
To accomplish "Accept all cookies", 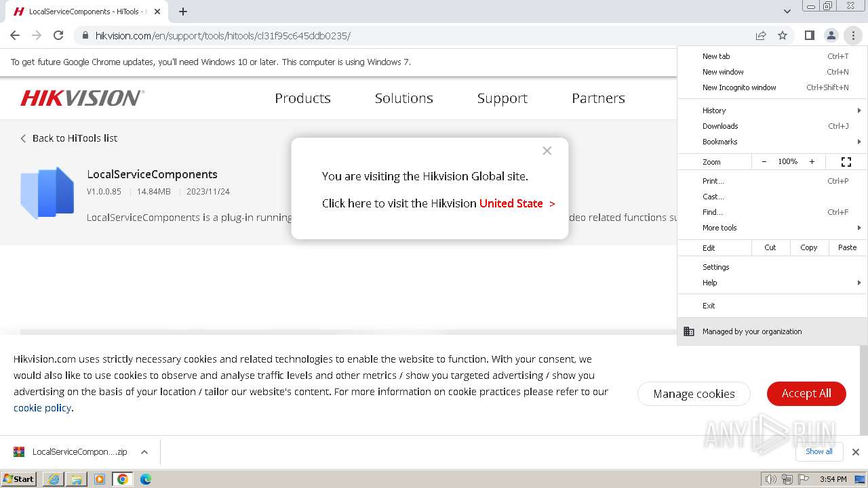I will point(806,393).
